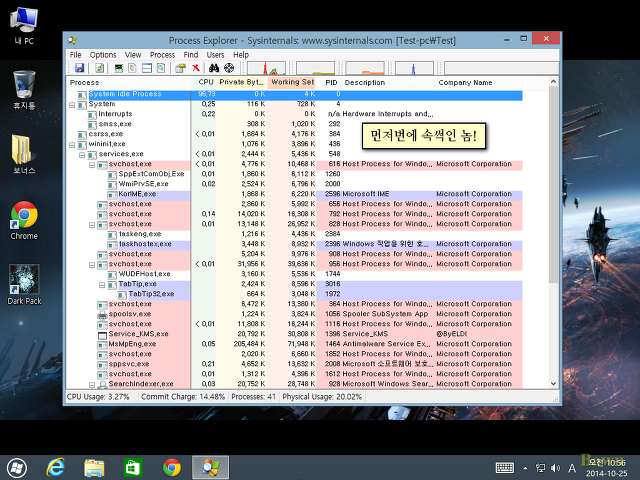Click the I/O history mini graph
The image size is (640, 480).
coord(414,68)
